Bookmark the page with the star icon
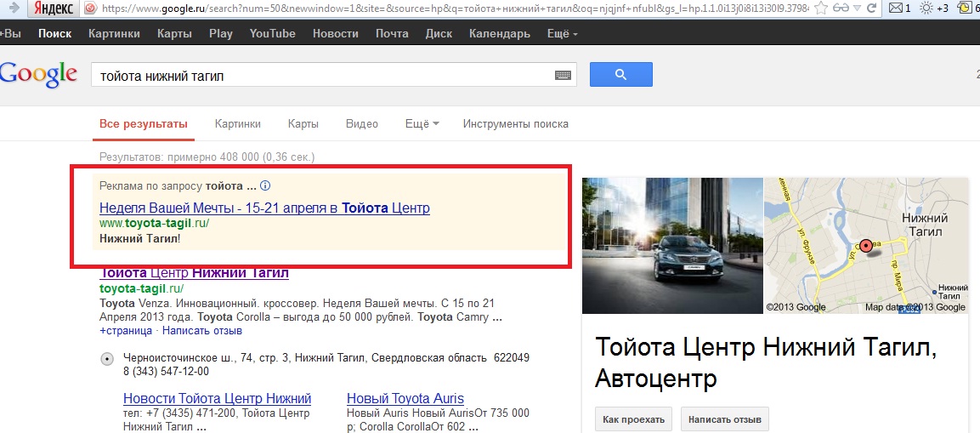Screen dimensions: 980x433 [821, 9]
